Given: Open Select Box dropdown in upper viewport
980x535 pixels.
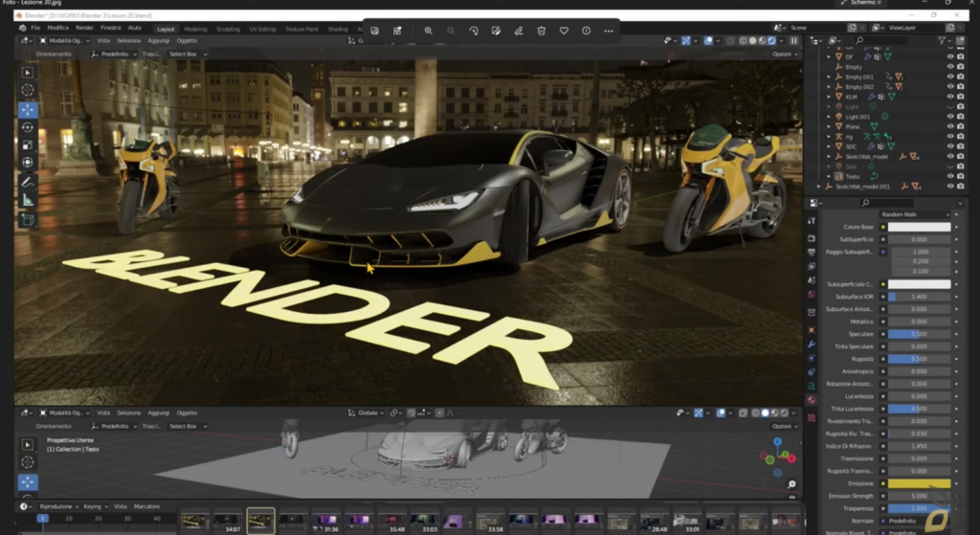Looking at the screenshot, I should tap(188, 55).
